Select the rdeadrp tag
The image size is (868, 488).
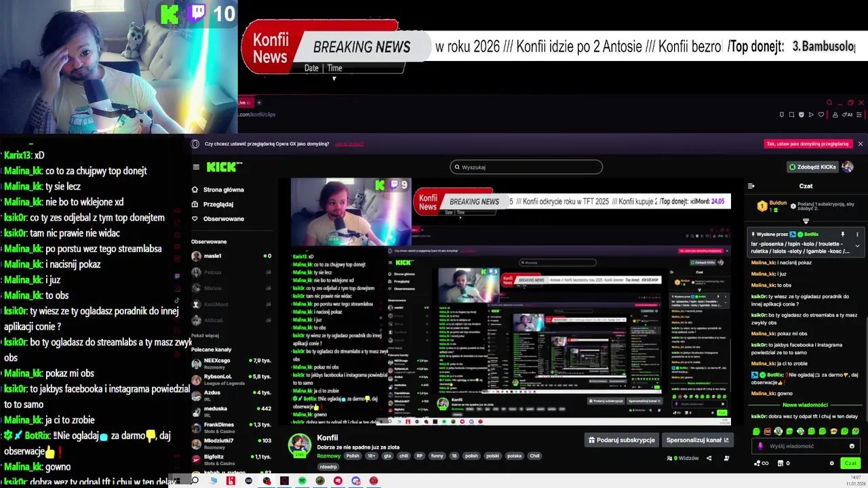click(x=328, y=467)
